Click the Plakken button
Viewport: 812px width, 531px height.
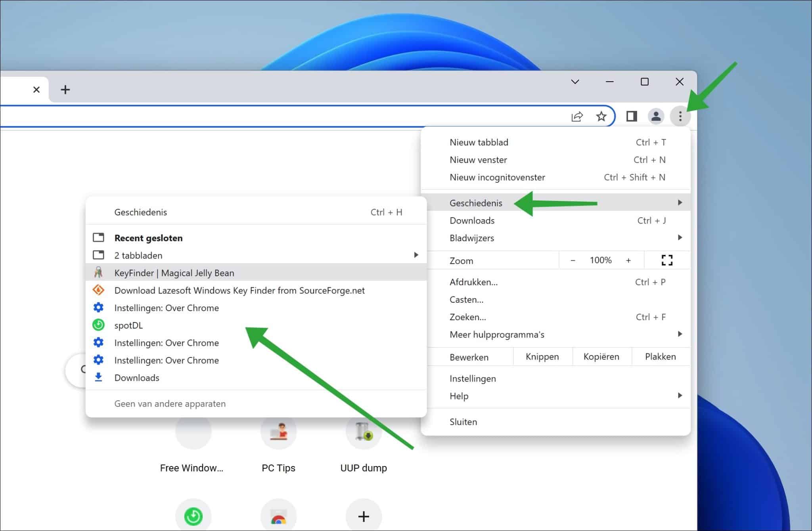(660, 356)
